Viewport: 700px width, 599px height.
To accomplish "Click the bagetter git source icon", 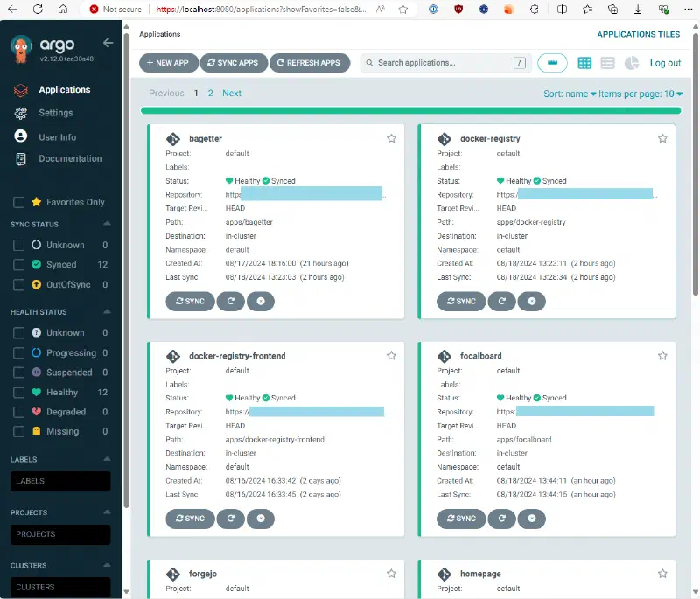I will coord(173,139).
